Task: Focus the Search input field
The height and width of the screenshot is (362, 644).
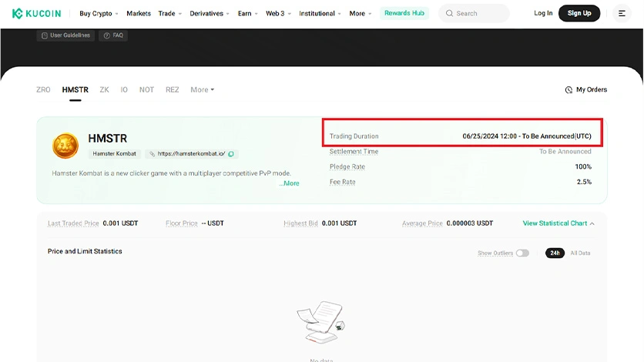Action: pos(474,14)
